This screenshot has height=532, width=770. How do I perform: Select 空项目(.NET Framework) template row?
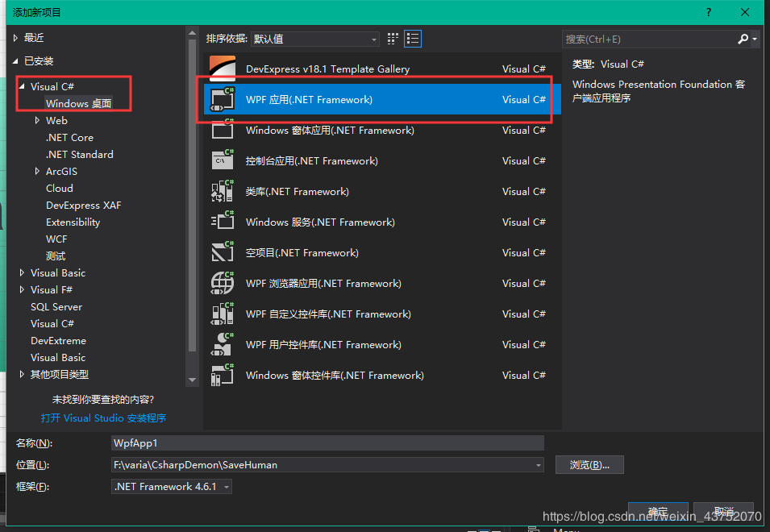click(x=382, y=252)
